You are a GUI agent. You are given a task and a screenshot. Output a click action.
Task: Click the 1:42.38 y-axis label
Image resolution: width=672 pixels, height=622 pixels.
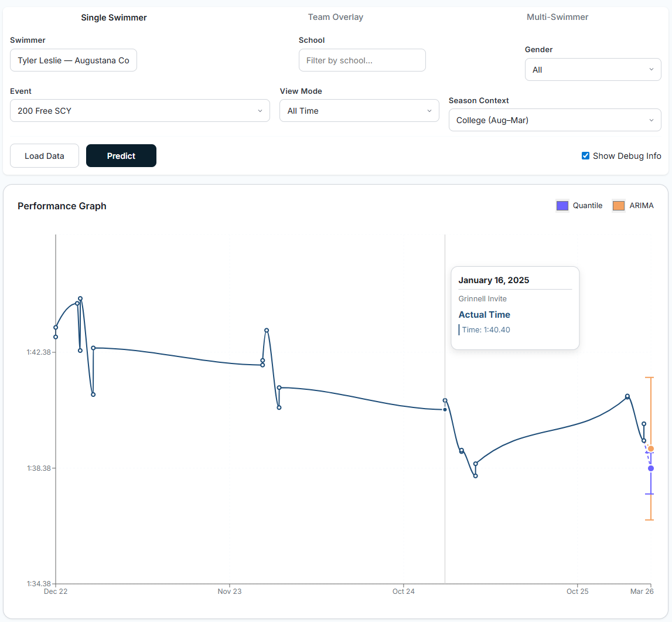(39, 352)
